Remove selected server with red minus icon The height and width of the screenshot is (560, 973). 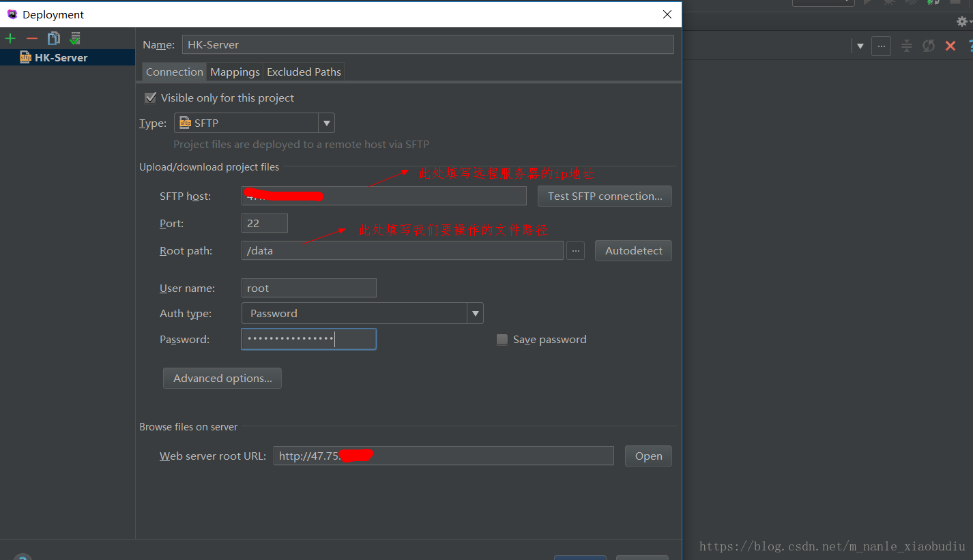[x=31, y=38]
